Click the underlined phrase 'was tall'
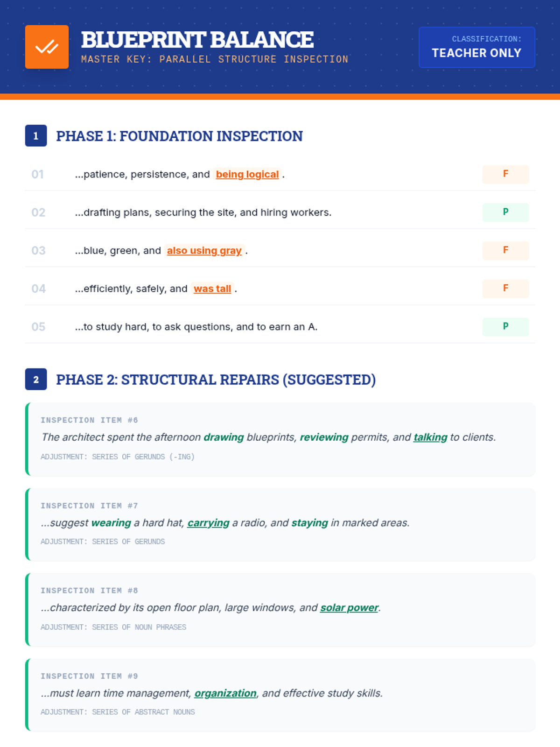Viewport: 560px width, 747px height. pyautogui.click(x=212, y=289)
